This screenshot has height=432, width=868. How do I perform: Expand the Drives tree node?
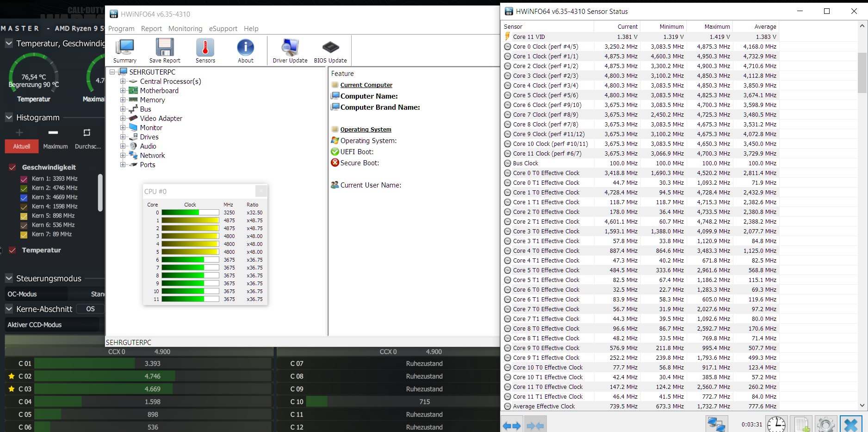point(123,137)
